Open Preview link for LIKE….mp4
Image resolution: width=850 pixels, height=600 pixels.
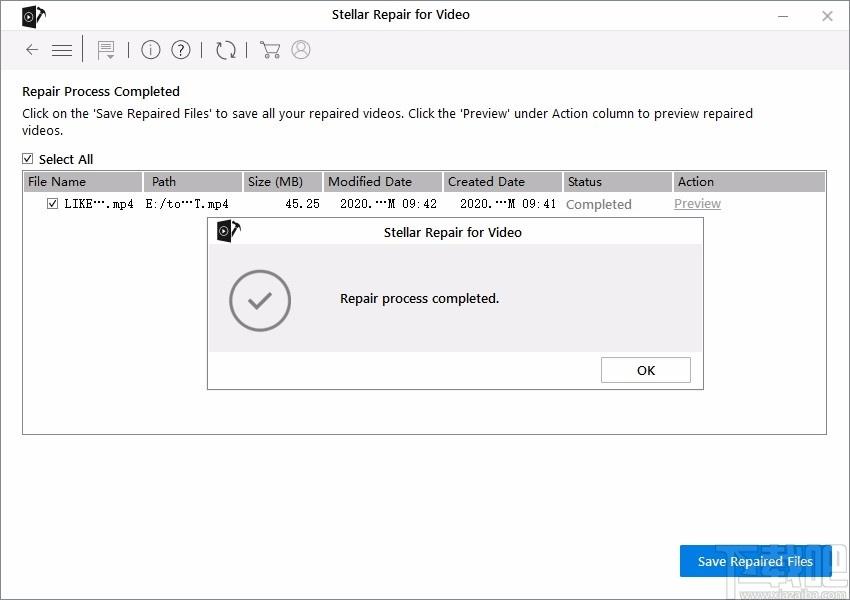coord(697,204)
